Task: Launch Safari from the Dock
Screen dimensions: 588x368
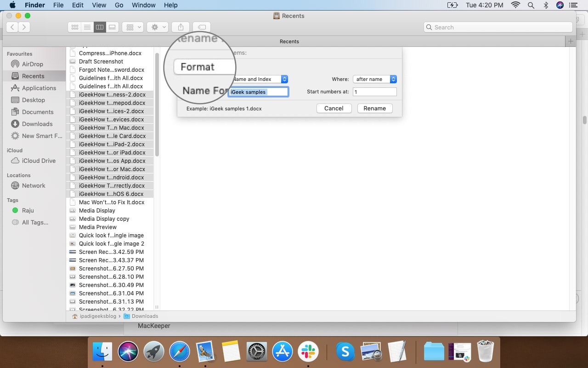Action: coord(179,351)
